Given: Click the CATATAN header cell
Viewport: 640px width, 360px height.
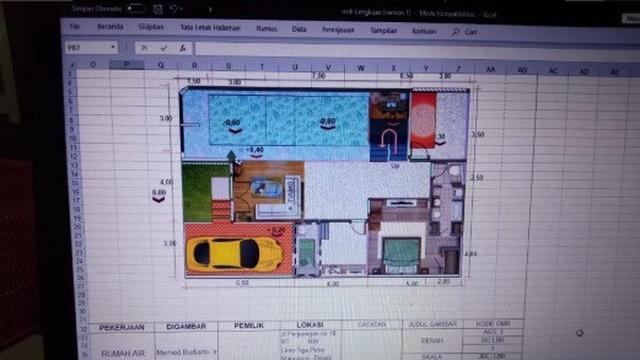Looking at the screenshot, I should pos(372,324).
